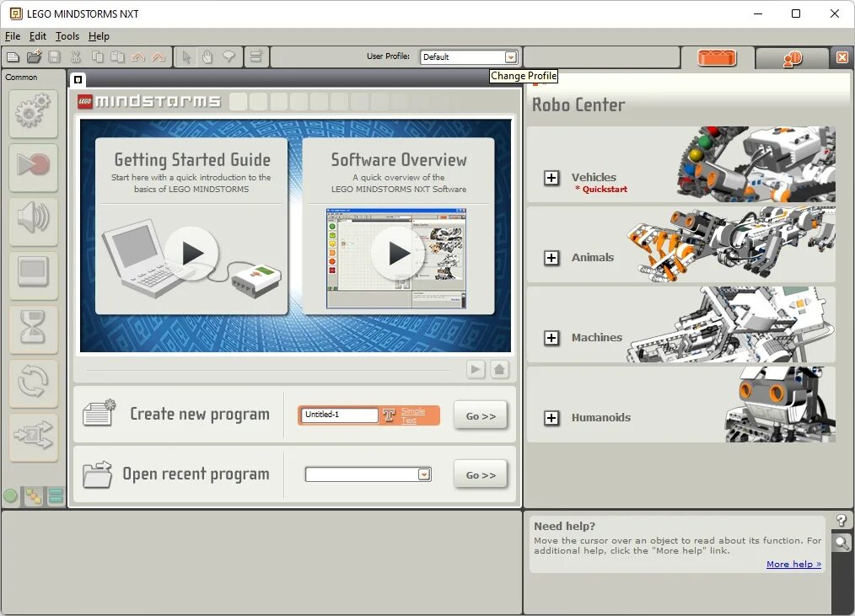Select the Pointer tool
This screenshot has height=616, width=855.
point(186,56)
